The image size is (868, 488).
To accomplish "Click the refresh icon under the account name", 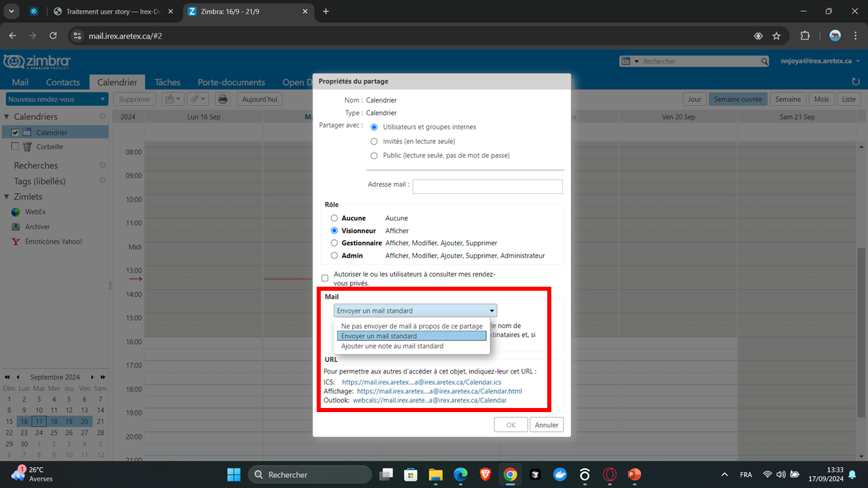I will click(x=855, y=82).
